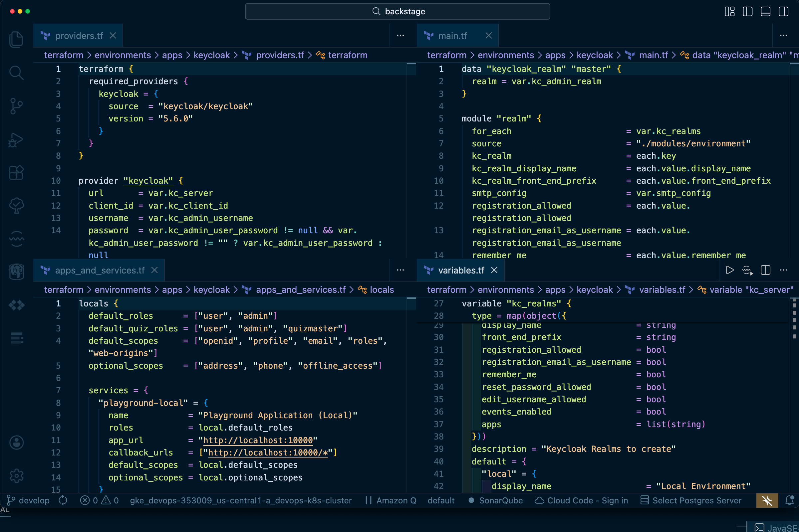Open the Explorer view in activity bar
This screenshot has height=532, width=799.
16,39
